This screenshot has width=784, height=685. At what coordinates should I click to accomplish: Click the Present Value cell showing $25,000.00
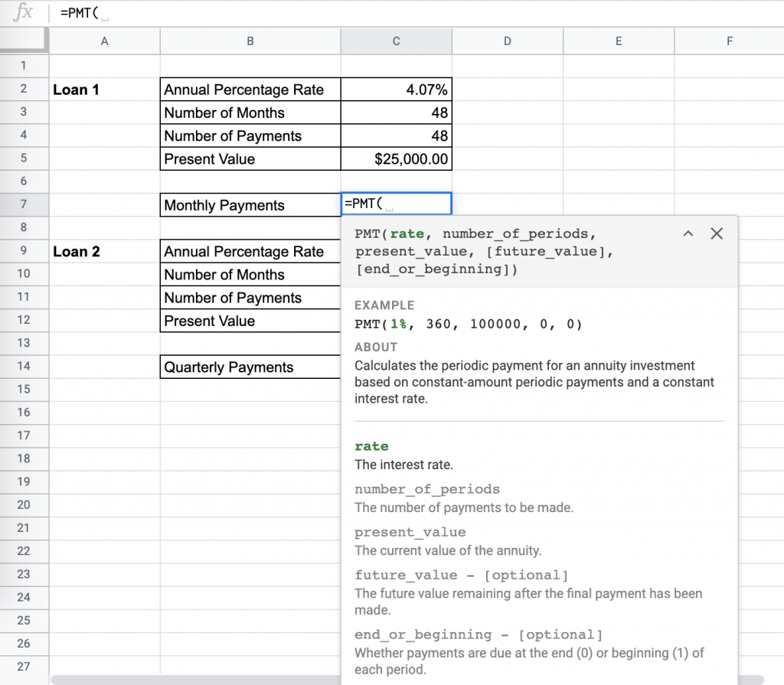[396, 158]
